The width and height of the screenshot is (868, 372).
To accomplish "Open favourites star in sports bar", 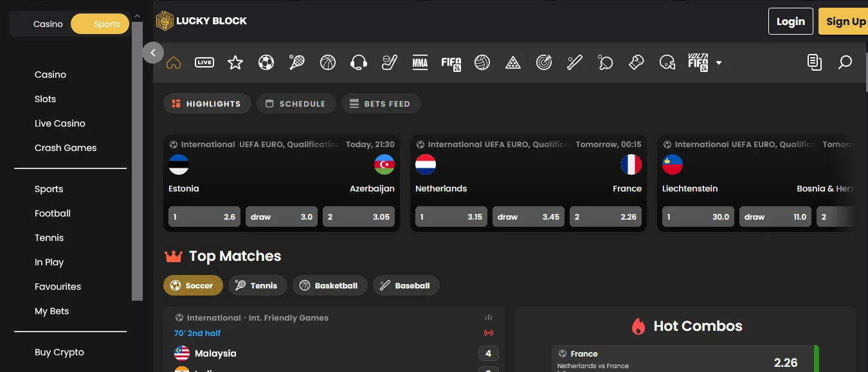I will pyautogui.click(x=235, y=62).
